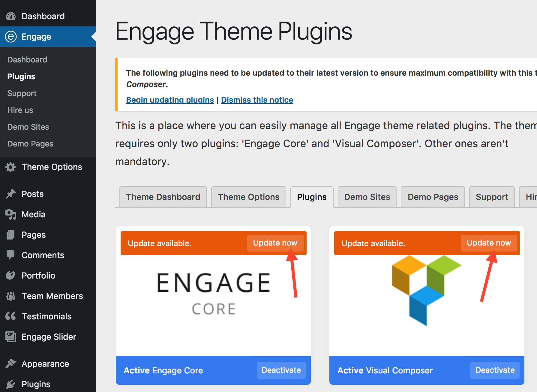
Task: Go to Portfolio in the sidebar
Action: coord(48,276)
